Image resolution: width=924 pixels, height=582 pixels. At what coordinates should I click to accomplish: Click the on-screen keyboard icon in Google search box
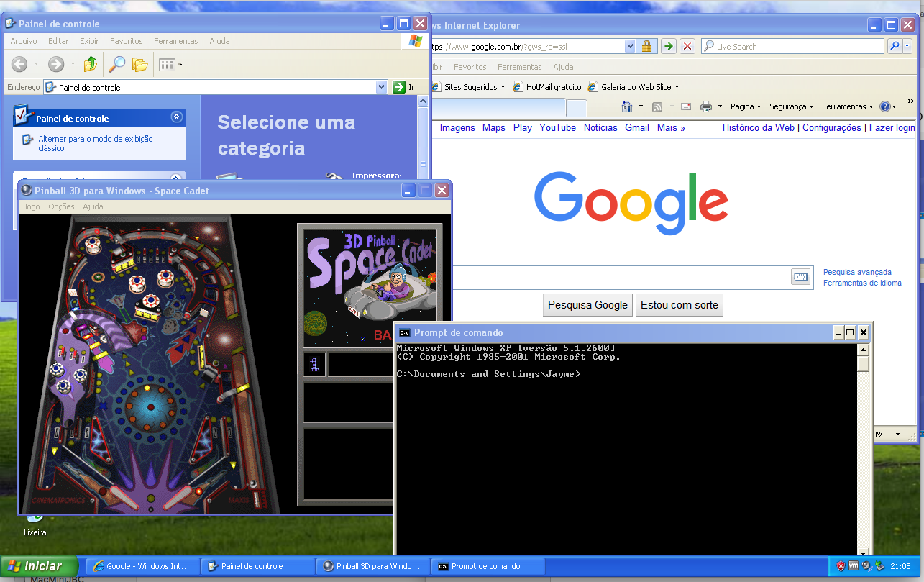click(800, 277)
